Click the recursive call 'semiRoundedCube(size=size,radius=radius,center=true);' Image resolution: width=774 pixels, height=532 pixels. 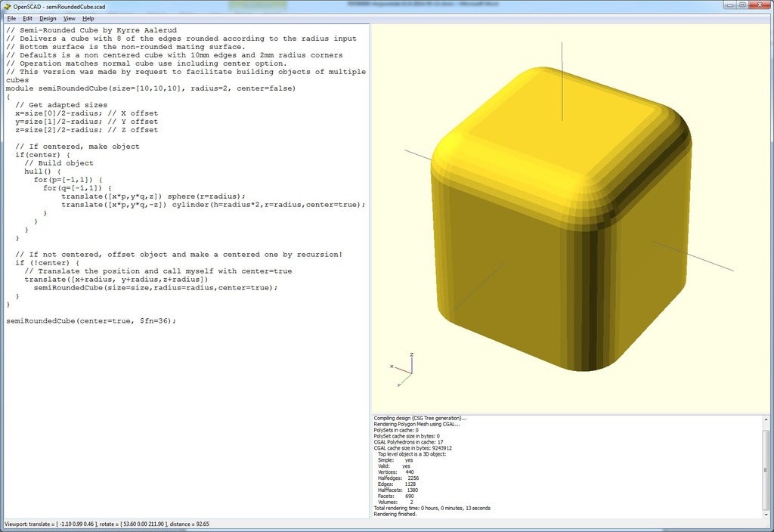(156, 288)
